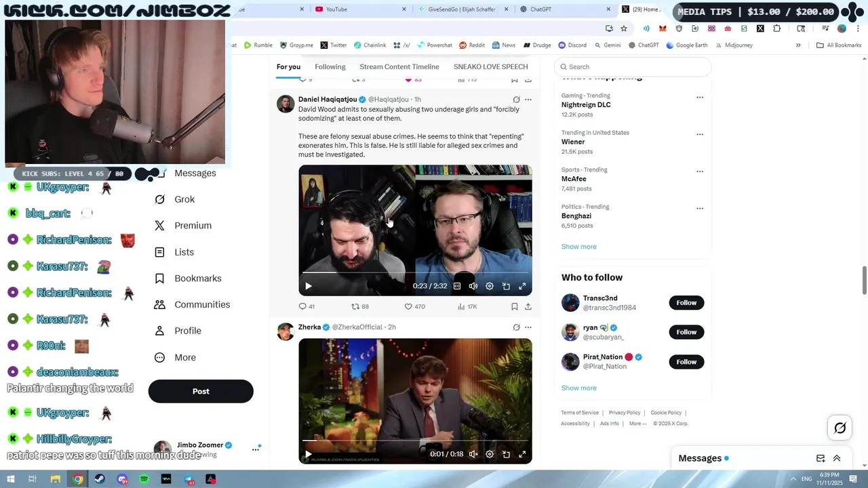This screenshot has width=868, height=488.
Task: Open the three-dot menu on Zherka's post
Action: point(528,327)
